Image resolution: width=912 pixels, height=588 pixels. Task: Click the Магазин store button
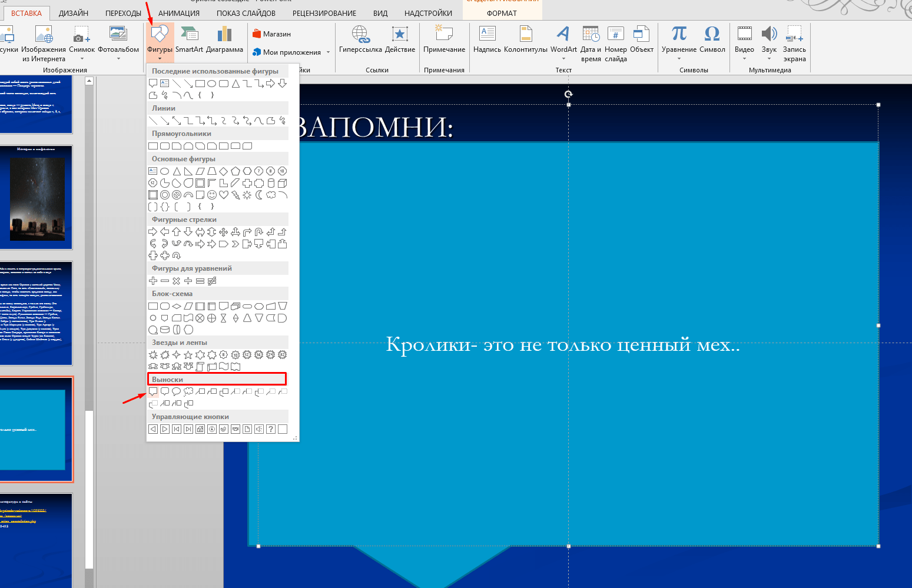[x=271, y=34]
